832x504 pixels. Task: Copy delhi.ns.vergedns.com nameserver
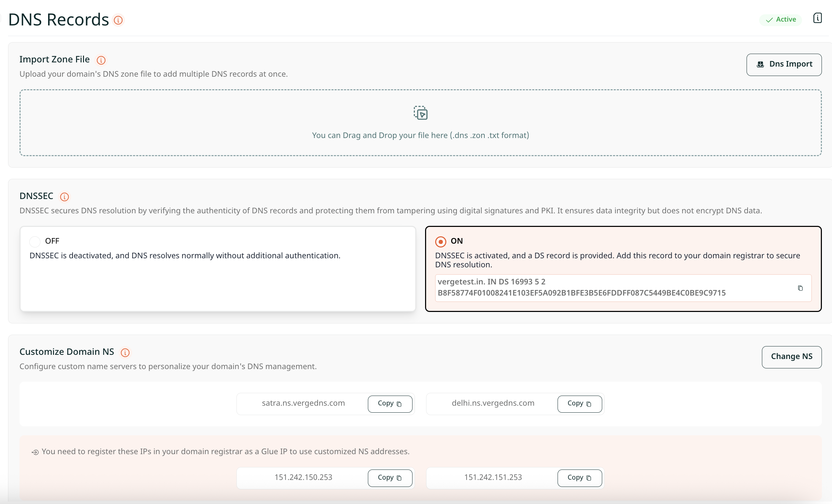(x=580, y=404)
